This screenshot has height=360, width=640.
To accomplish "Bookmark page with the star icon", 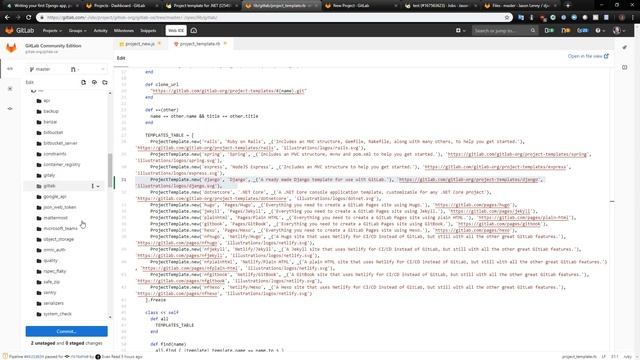I will [x=507, y=18].
